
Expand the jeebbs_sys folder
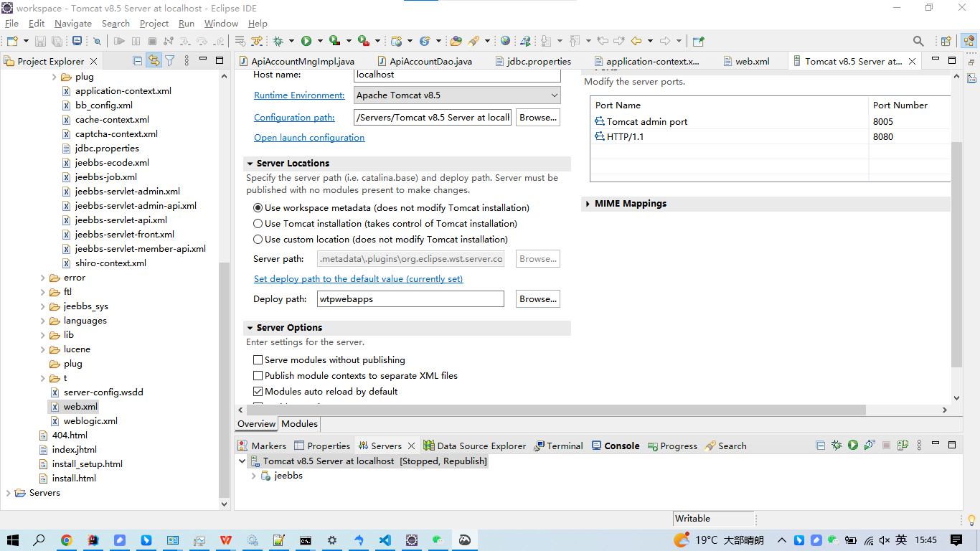pyautogui.click(x=43, y=306)
